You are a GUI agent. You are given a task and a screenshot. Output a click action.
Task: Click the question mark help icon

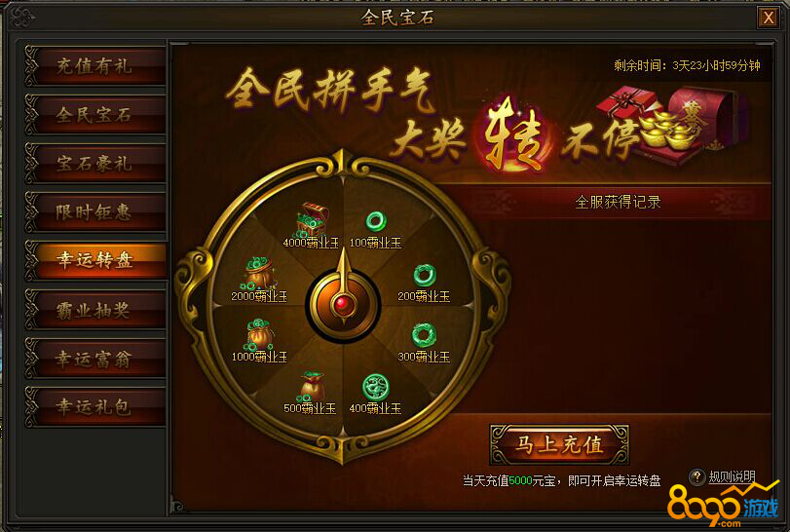point(696,477)
